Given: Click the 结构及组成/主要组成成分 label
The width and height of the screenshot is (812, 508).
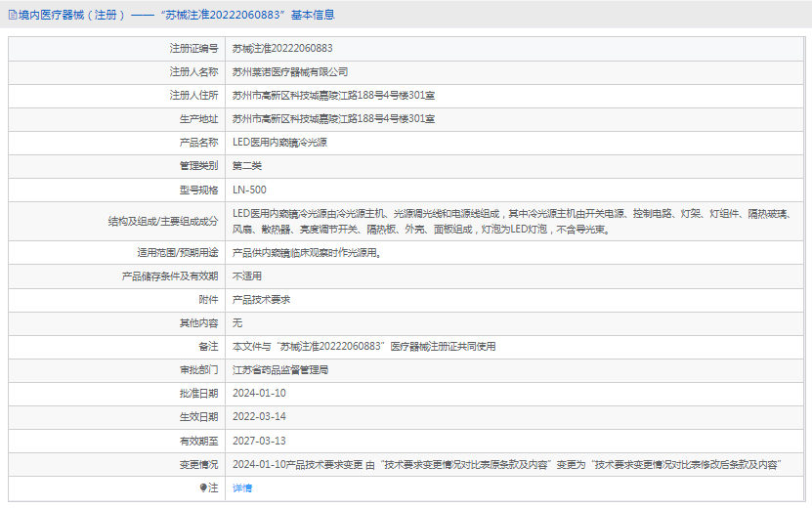Looking at the screenshot, I should point(163,221).
